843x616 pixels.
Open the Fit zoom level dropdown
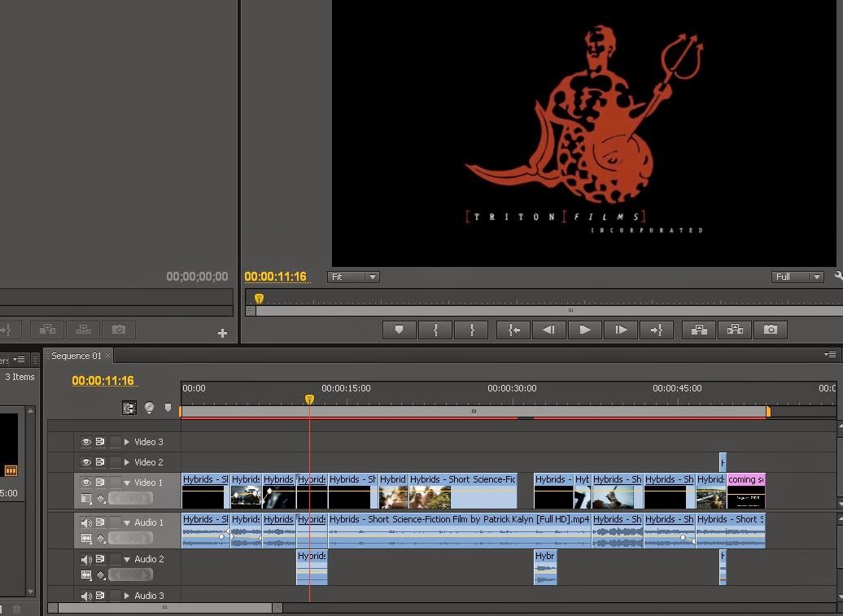click(x=353, y=277)
